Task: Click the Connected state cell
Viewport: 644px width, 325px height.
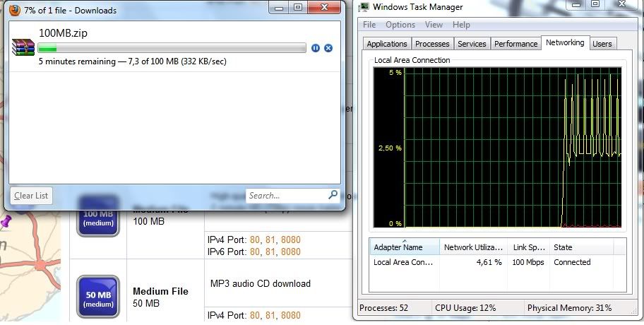Action: click(572, 262)
